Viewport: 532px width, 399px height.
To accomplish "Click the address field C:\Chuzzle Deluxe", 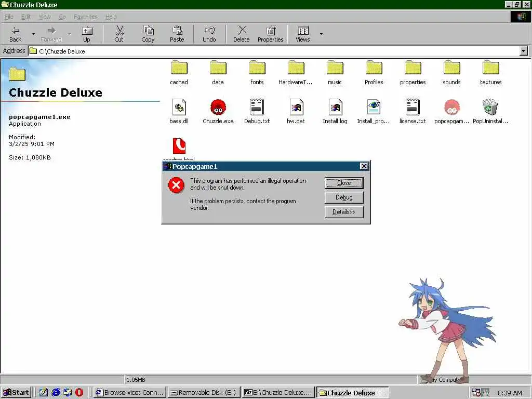I will pyautogui.click(x=274, y=51).
